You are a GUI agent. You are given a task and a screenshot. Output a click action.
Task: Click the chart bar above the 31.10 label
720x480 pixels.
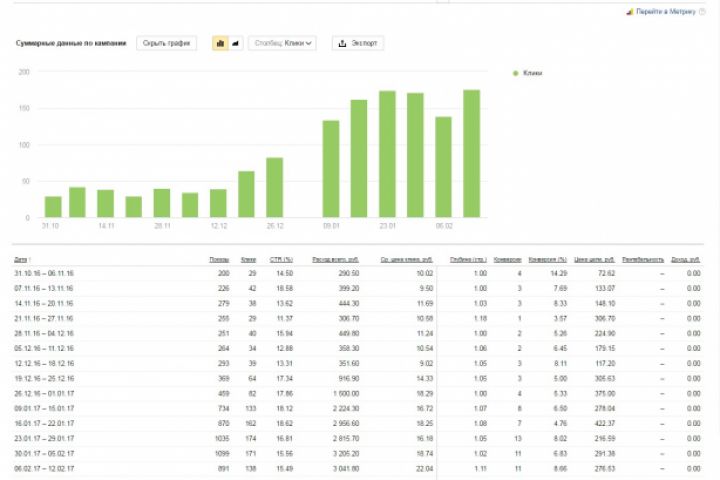tap(53, 207)
